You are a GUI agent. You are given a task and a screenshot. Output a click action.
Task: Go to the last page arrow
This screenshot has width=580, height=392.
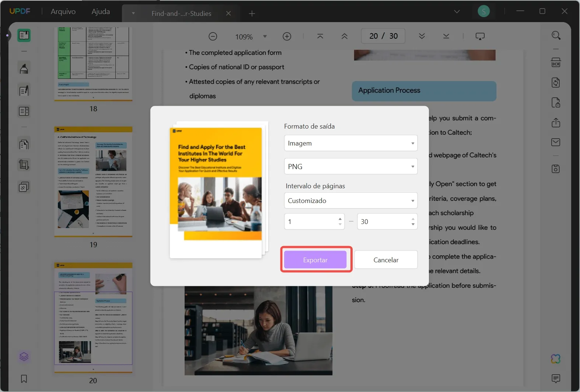[446, 36]
